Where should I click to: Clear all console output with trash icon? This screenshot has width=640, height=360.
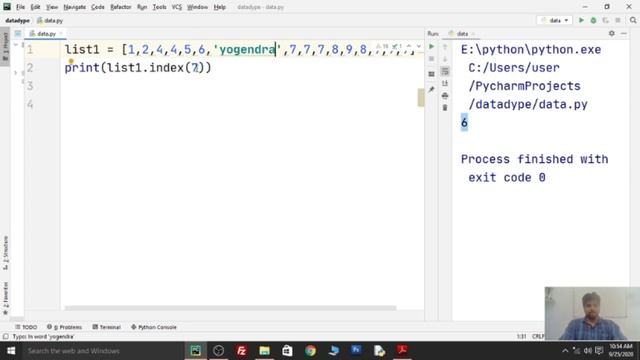click(x=445, y=108)
